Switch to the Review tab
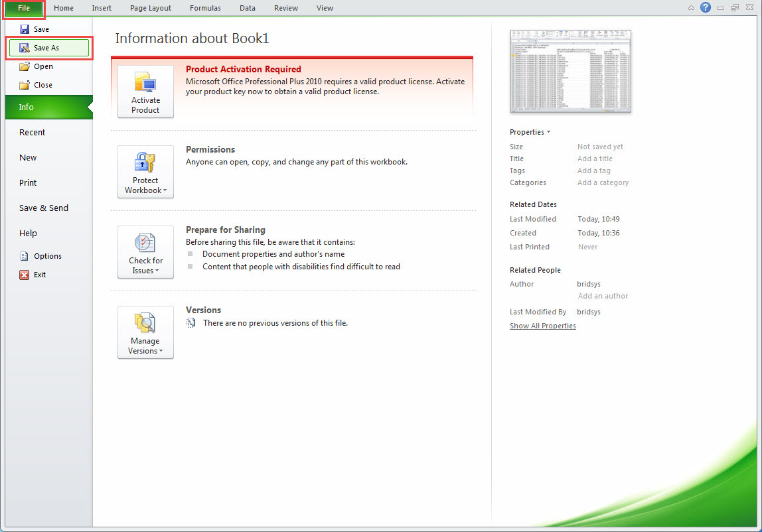762x532 pixels. [x=285, y=8]
